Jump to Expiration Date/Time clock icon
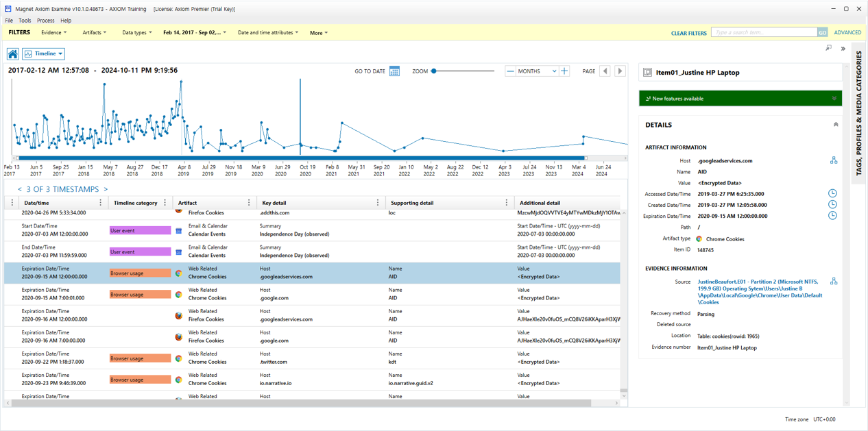The image size is (868, 431). (832, 216)
